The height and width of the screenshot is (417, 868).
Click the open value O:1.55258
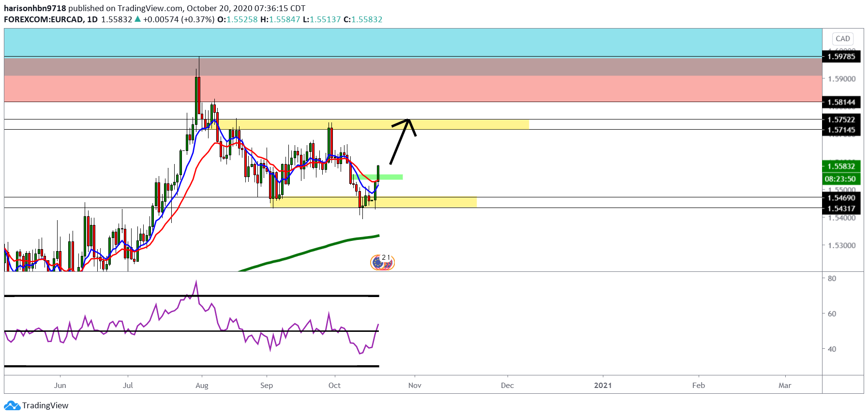(237, 19)
